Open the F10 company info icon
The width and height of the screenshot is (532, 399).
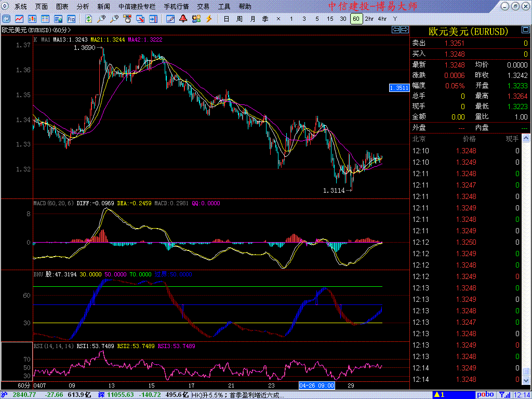point(71,19)
